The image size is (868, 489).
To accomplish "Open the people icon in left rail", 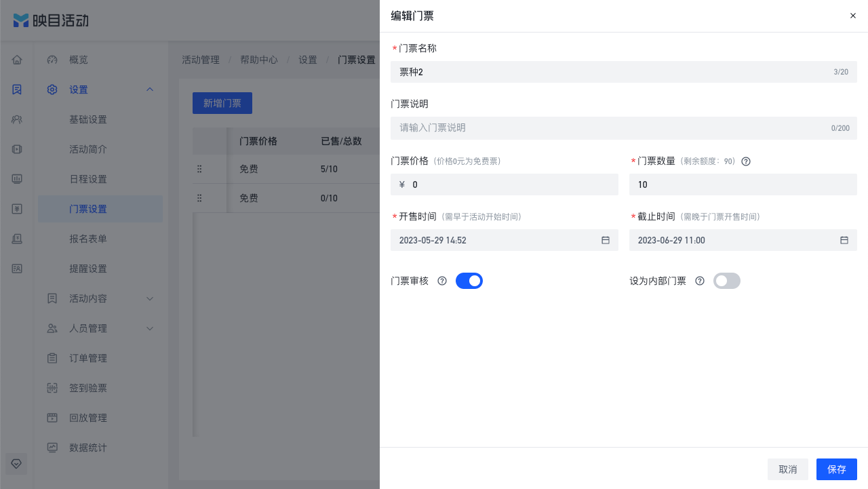I will tap(17, 119).
